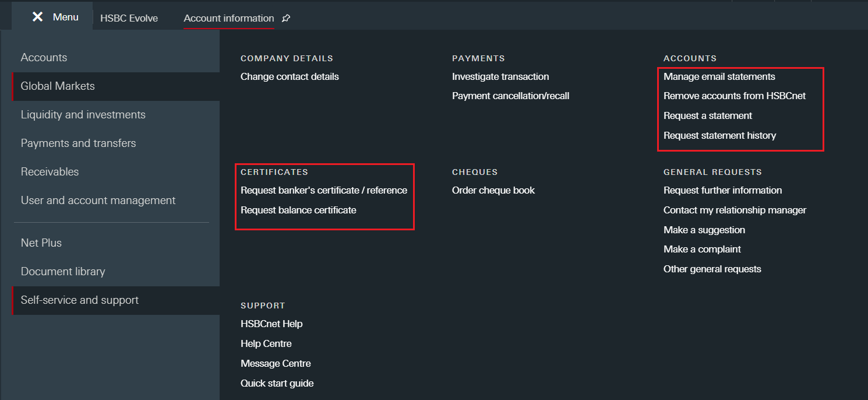
Task: Open the HSBC Evolve tab
Action: pyautogui.click(x=129, y=18)
